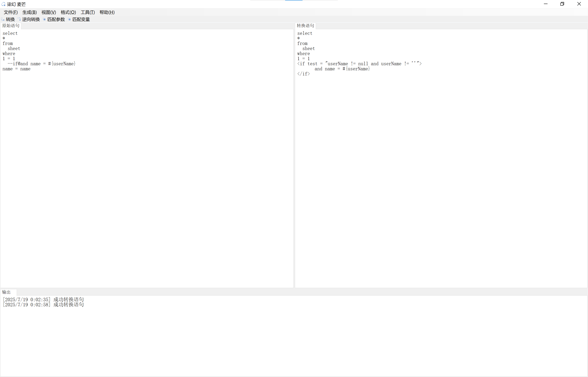The width and height of the screenshot is (588, 377).
Task: Select the 转换语句 tab
Action: click(305, 26)
